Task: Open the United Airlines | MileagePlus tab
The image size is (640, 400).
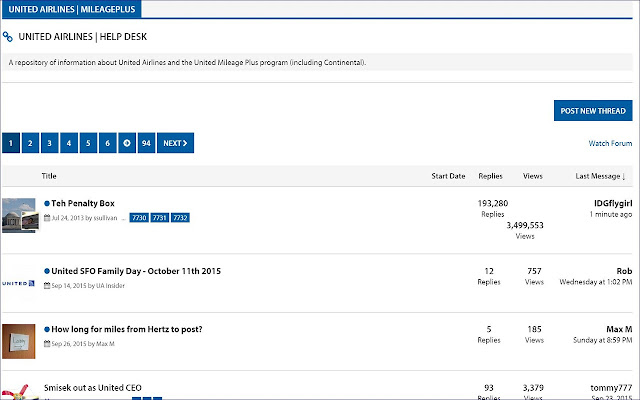Action: pos(71,9)
